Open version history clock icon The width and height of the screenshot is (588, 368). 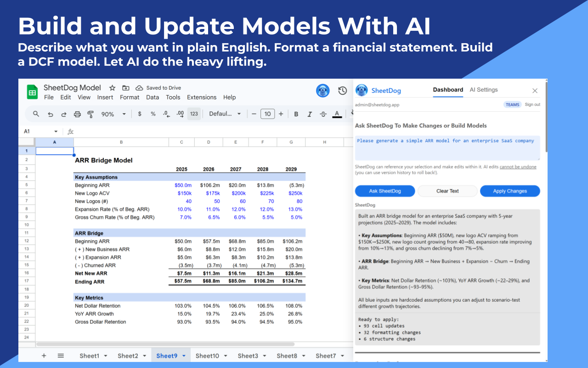[342, 91]
